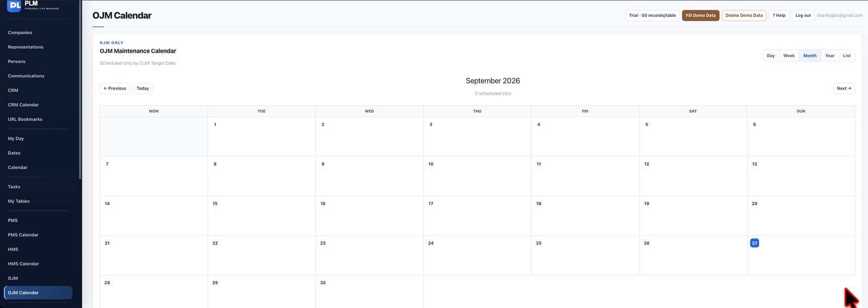Go to the Next month
Viewport: 868px width, 308px height.
tap(844, 88)
